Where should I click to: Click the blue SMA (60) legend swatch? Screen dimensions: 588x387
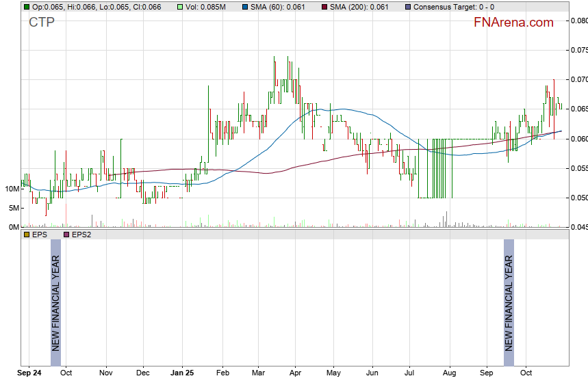point(246,7)
